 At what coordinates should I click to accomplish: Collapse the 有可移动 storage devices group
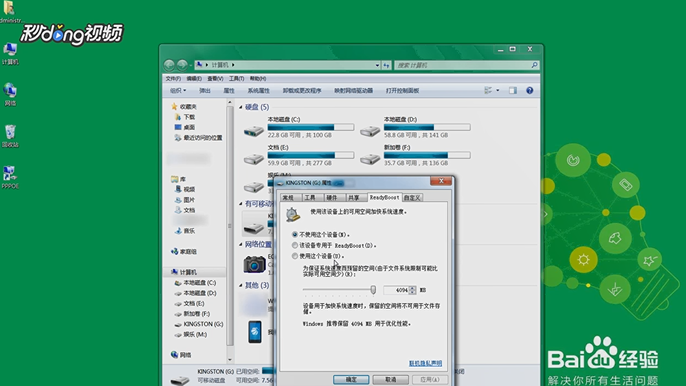(241, 204)
